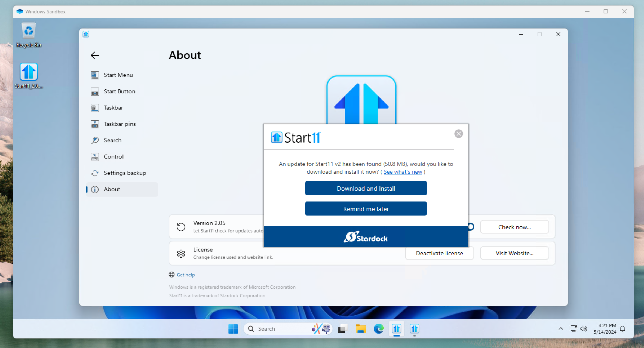Image resolution: width=644 pixels, height=348 pixels.
Task: Switch to the Control section
Action: coord(122,157)
